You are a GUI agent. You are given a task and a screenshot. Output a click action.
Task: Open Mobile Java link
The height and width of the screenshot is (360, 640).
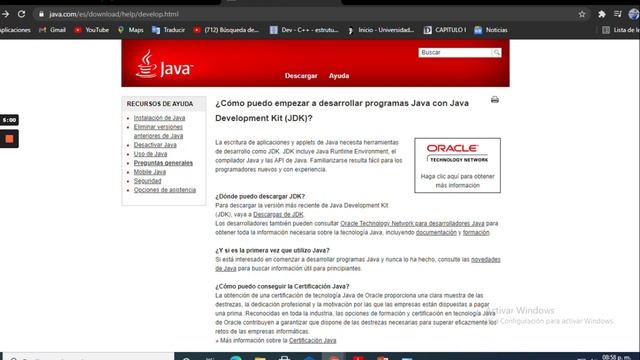(150, 172)
